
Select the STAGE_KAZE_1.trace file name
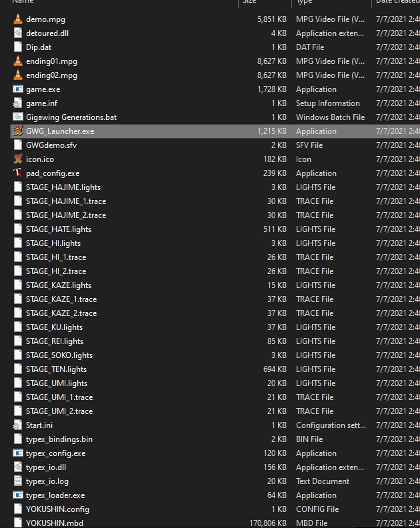61,299
